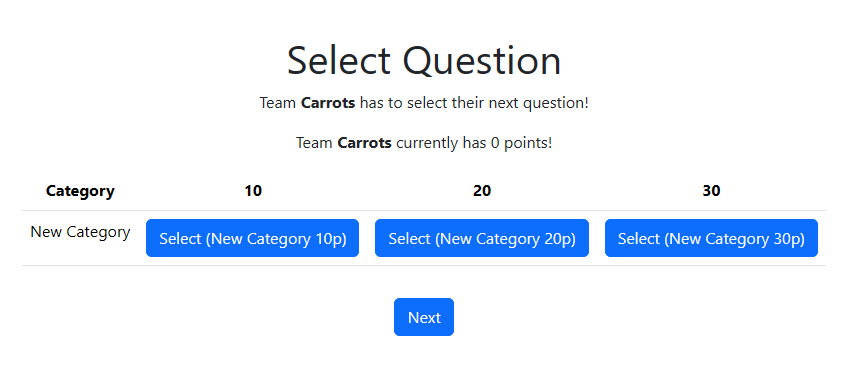Click the word Select in the page heading
The image size is (857, 386).
pyautogui.click(x=339, y=60)
